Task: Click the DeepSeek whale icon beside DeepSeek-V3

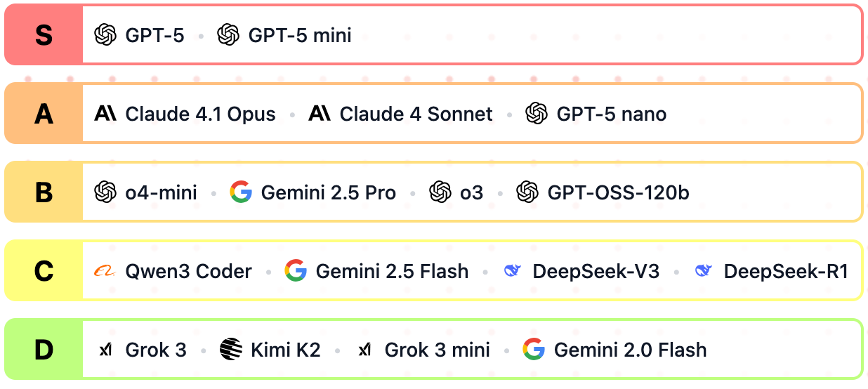Action: coord(513,271)
